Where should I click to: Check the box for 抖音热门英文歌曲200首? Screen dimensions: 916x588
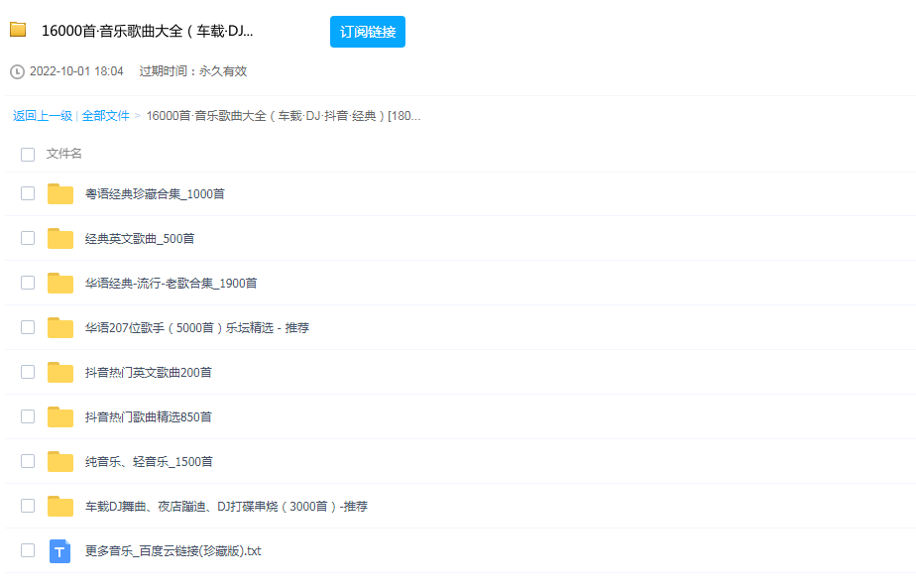[x=28, y=372]
